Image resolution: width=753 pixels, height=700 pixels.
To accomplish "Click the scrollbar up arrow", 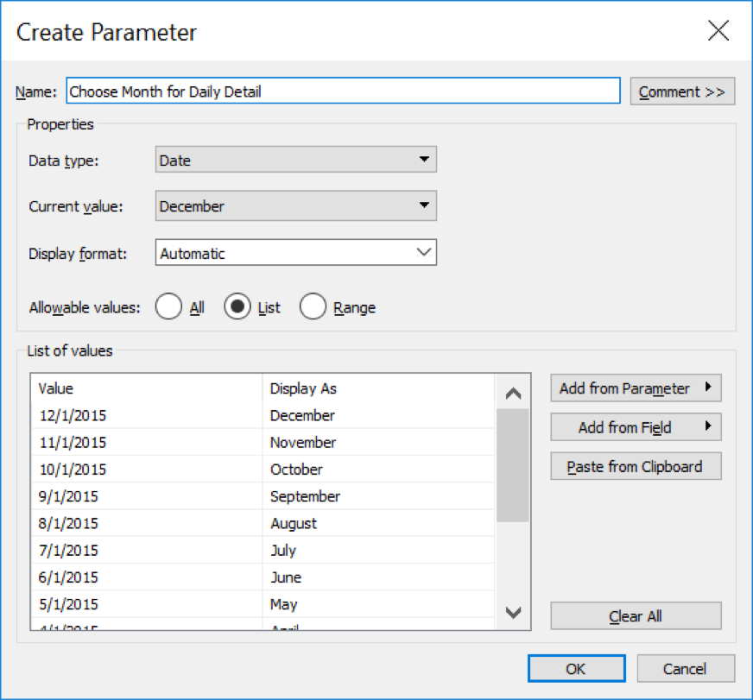I will coord(513,391).
